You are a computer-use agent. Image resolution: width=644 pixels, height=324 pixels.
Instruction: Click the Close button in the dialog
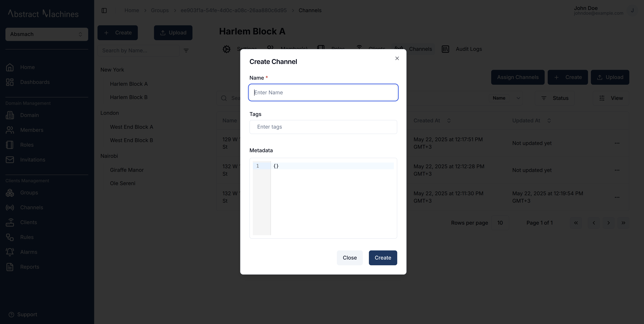(349, 258)
